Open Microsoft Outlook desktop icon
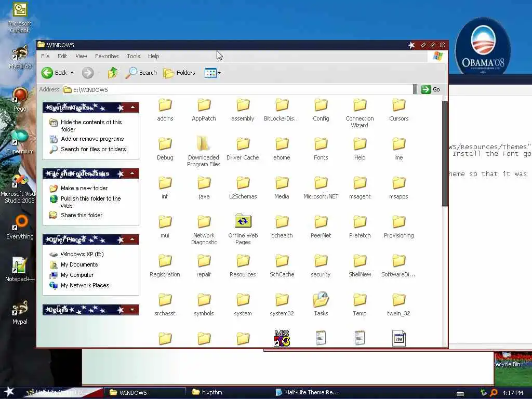 pos(20,18)
